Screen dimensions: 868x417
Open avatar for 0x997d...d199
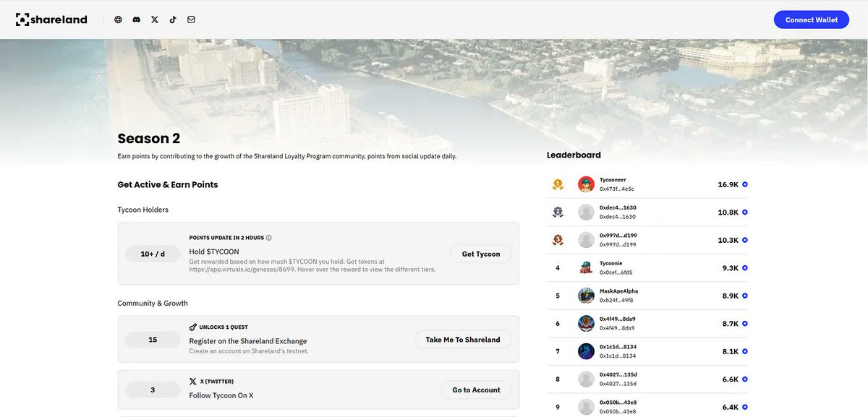click(x=586, y=240)
